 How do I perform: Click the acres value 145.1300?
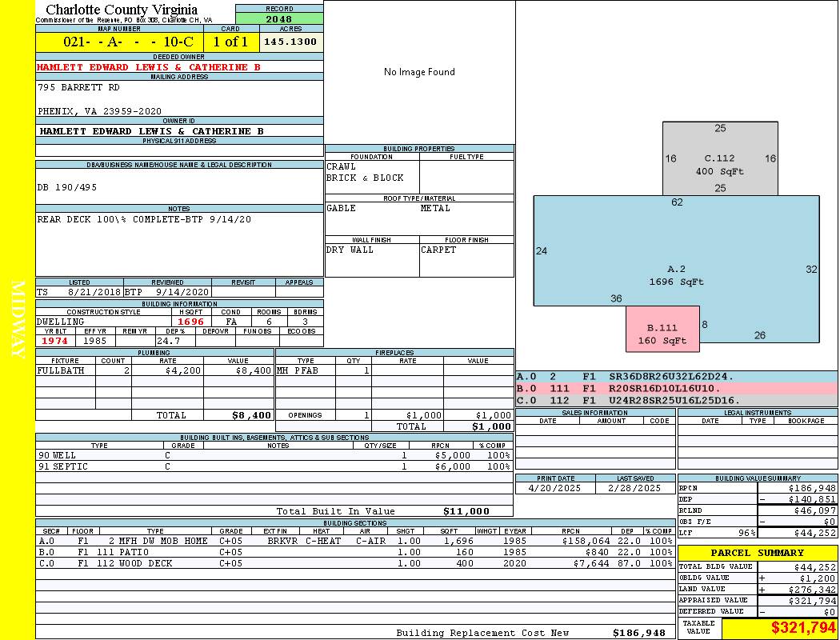(290, 42)
